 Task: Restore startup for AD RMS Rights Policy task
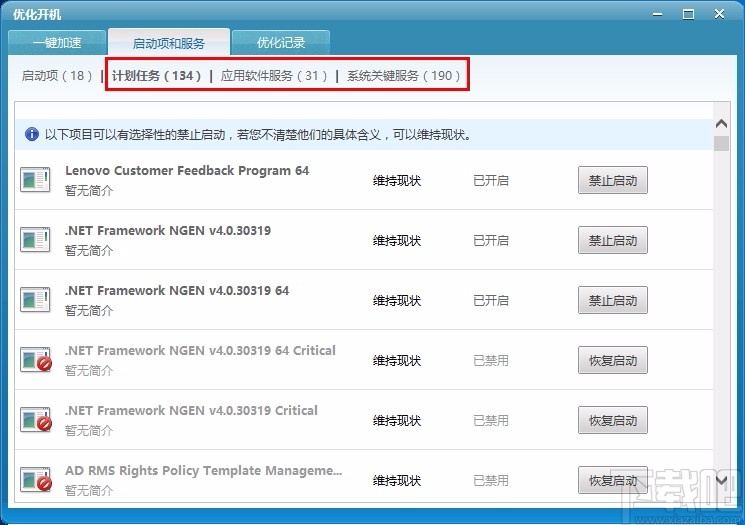pos(612,480)
